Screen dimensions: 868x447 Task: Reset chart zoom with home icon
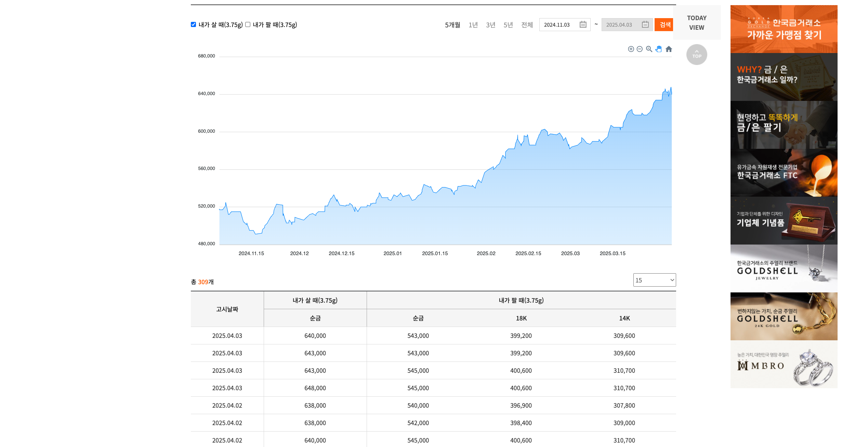coord(669,49)
